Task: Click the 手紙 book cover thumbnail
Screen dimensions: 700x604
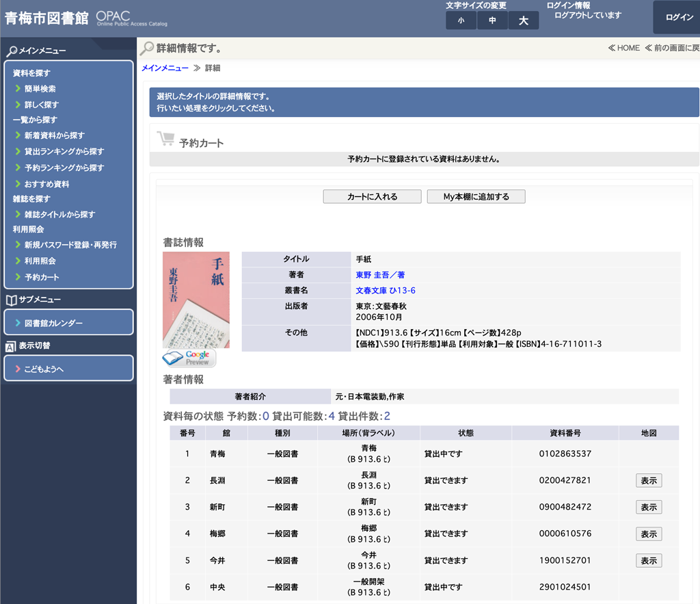Action: [x=196, y=300]
